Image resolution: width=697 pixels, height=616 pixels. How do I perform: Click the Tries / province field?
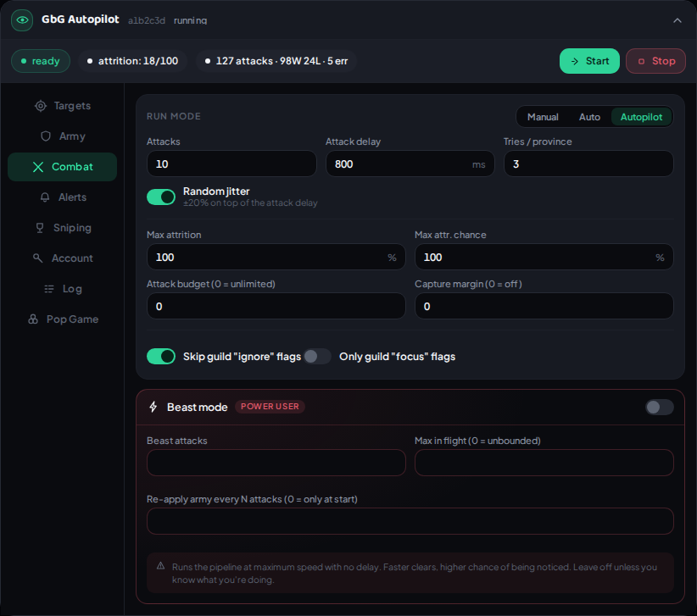(588, 164)
